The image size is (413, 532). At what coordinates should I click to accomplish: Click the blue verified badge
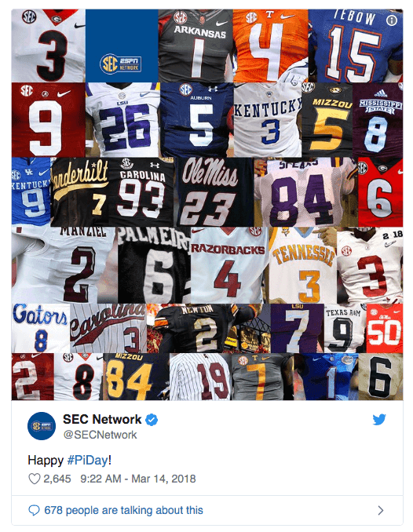[152, 420]
